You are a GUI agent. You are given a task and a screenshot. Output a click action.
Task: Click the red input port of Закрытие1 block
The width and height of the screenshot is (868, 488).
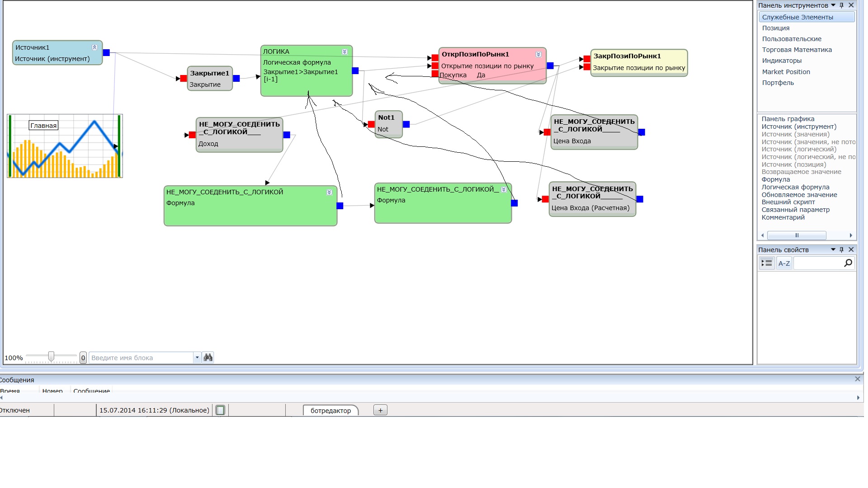tap(184, 79)
